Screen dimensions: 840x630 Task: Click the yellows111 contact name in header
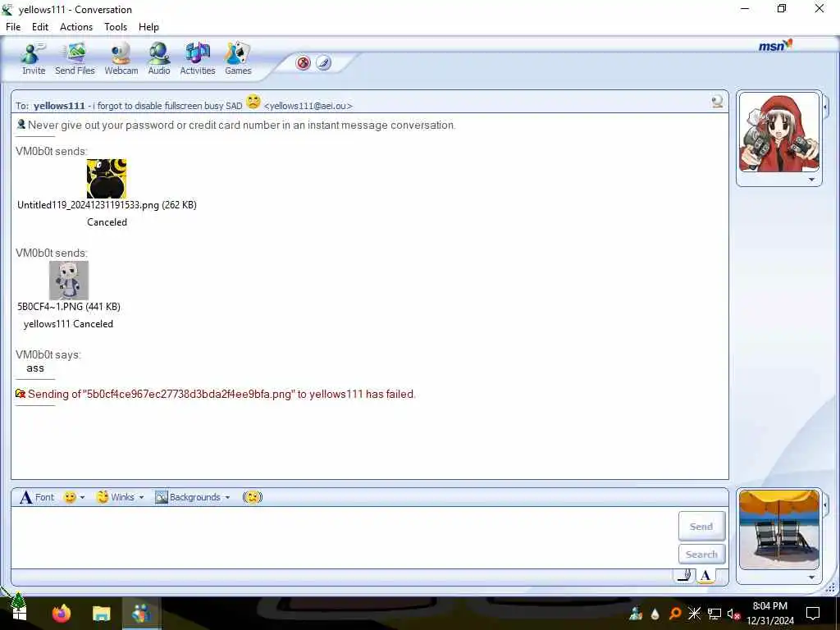59,106
